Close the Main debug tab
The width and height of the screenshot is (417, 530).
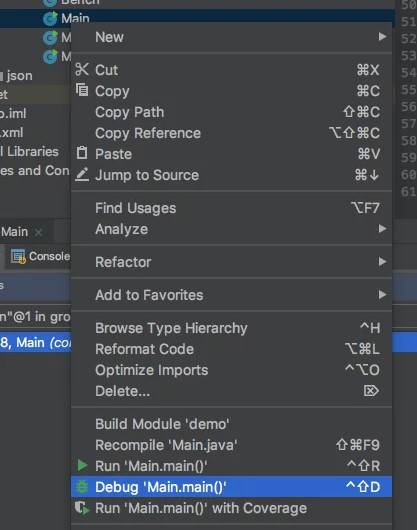pyautogui.click(x=39, y=232)
